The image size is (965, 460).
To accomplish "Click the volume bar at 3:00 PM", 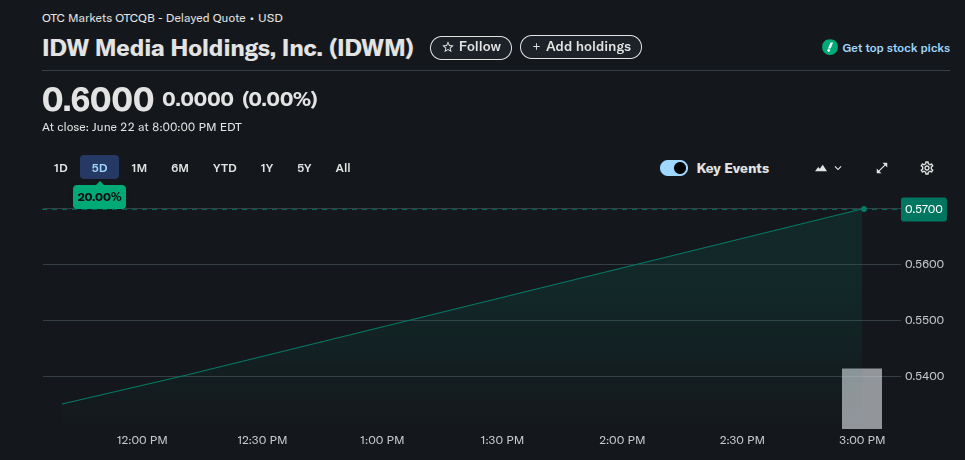I will click(862, 398).
